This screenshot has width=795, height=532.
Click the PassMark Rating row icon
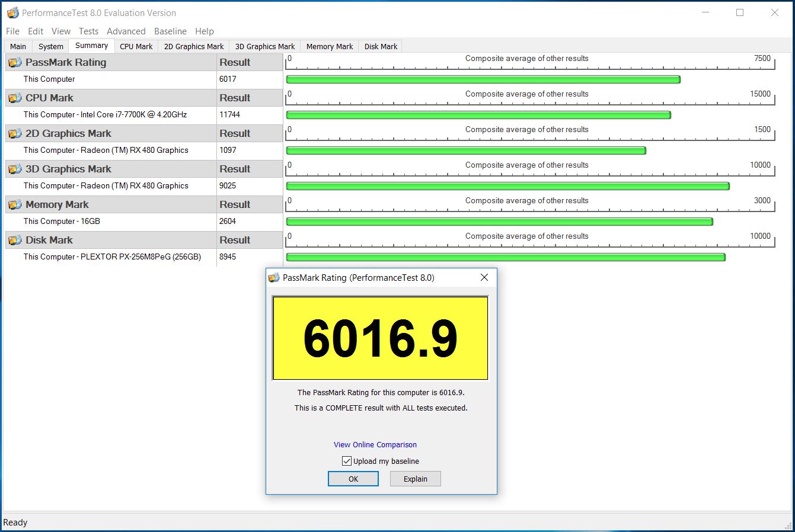[15, 63]
